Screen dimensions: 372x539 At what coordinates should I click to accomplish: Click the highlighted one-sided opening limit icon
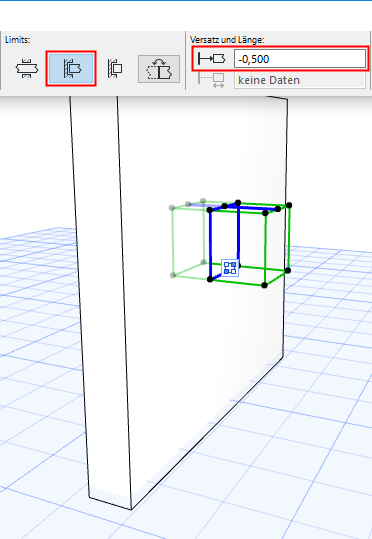(71, 68)
